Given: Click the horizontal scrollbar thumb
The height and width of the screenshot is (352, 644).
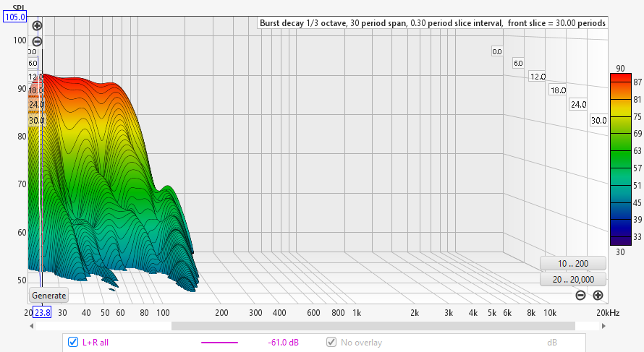Looking at the screenshot, I should [373, 326].
